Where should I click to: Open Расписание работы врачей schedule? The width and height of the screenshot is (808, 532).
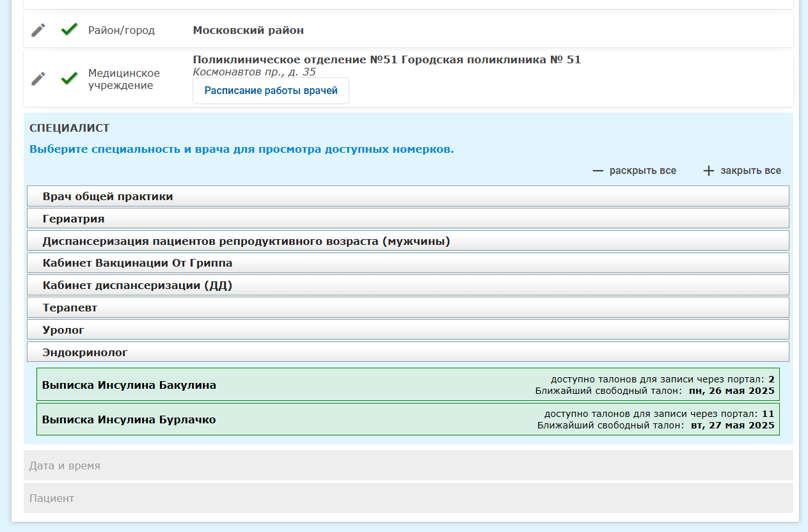click(271, 91)
